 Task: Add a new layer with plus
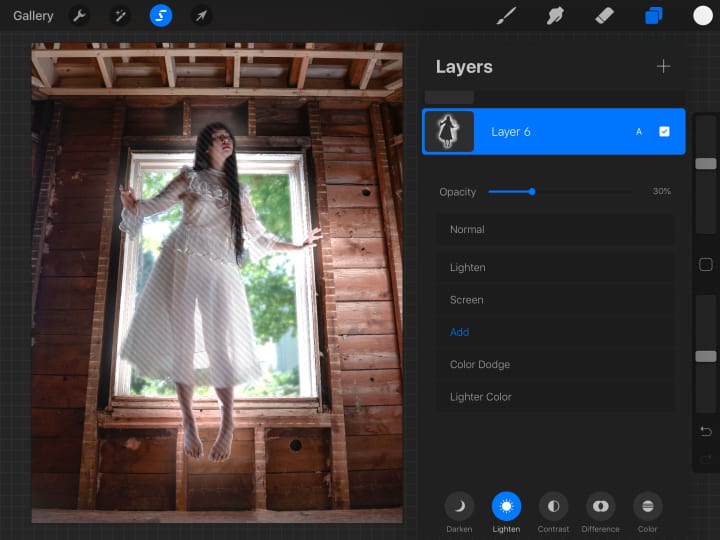coord(663,67)
